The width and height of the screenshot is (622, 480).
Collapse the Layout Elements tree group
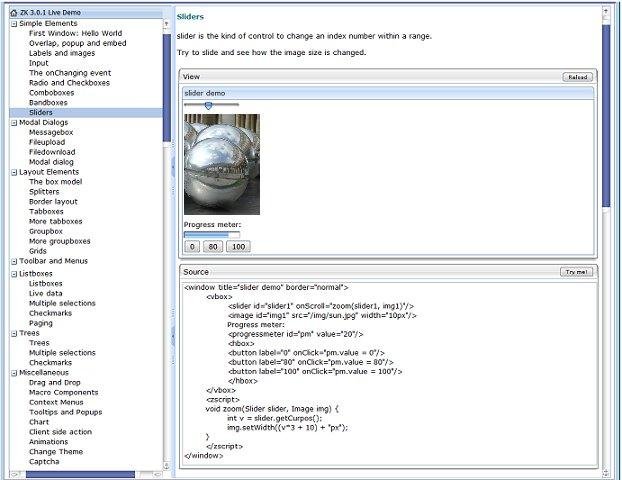14,173
